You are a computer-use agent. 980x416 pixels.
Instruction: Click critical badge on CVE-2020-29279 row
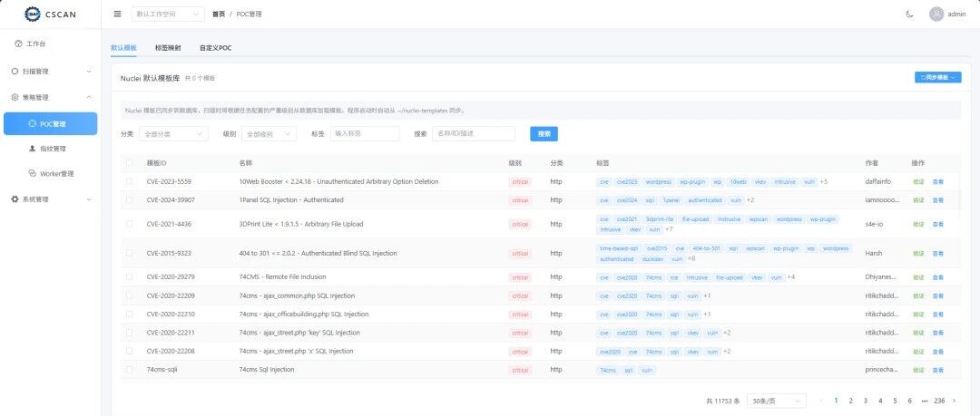pyautogui.click(x=520, y=277)
